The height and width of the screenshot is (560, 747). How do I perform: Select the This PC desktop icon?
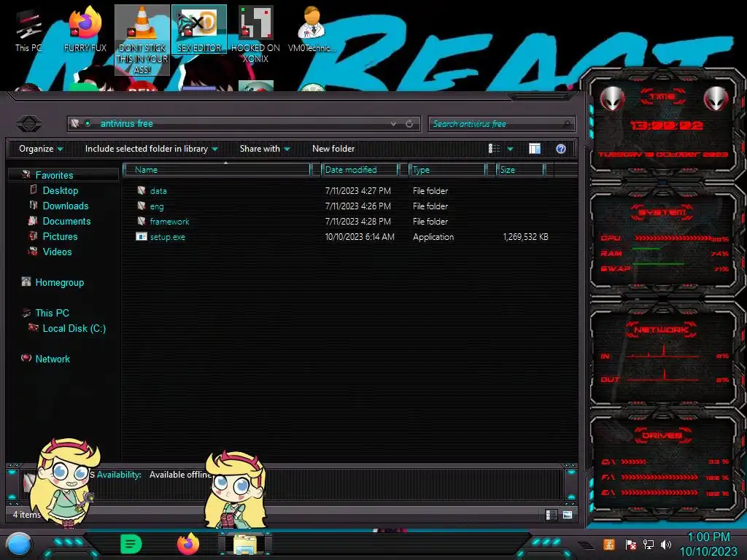[x=28, y=29]
